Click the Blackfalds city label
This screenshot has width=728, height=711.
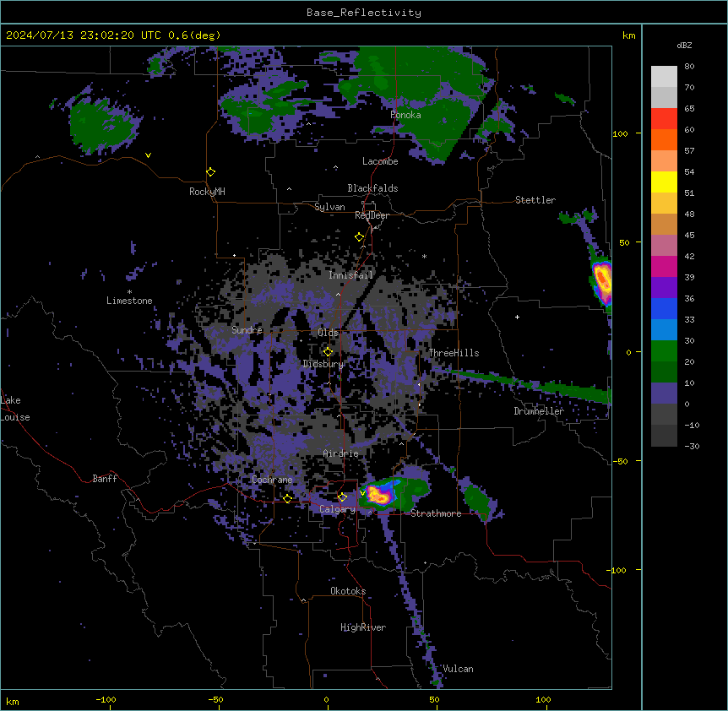pyautogui.click(x=372, y=188)
